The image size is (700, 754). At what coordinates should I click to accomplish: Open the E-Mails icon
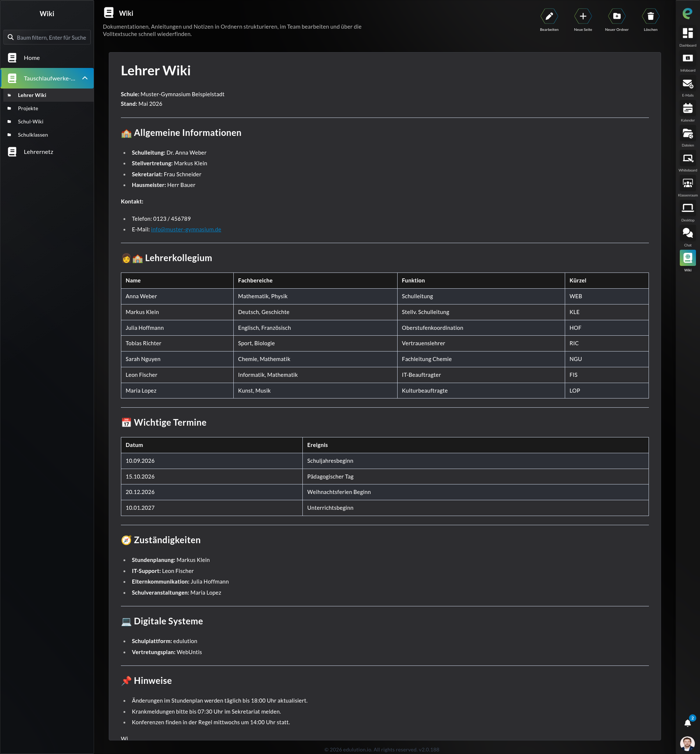tap(688, 83)
